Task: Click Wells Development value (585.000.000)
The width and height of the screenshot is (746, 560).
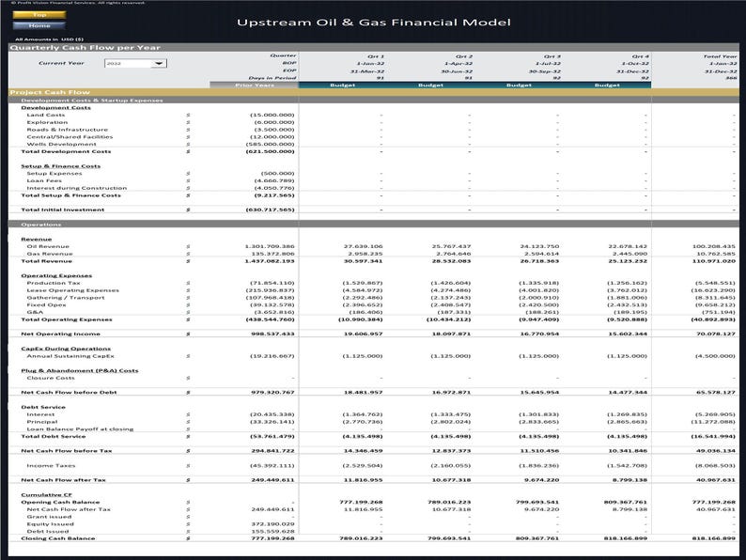Action: (x=271, y=144)
